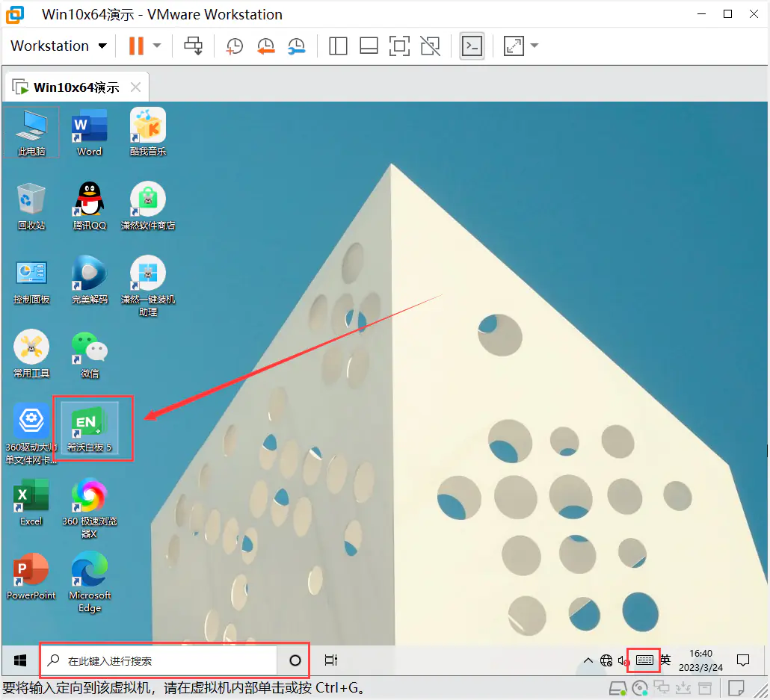Toggle Unity mode in the toolbar
The height and width of the screenshot is (700, 770).
click(x=430, y=46)
